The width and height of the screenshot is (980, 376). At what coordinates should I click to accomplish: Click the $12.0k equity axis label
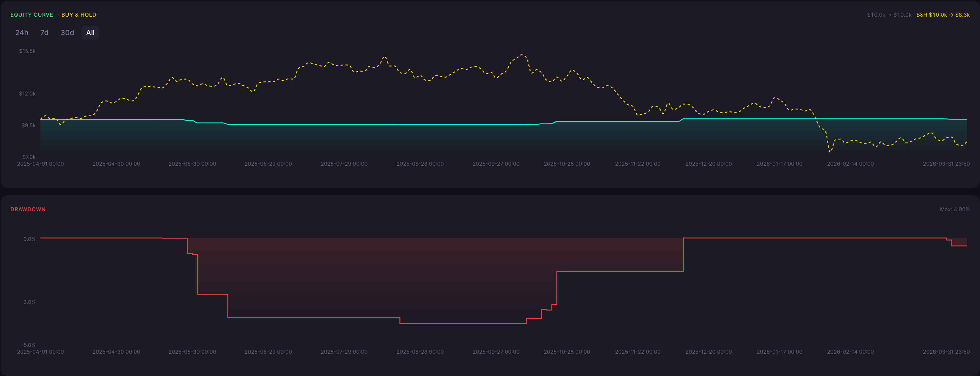point(27,94)
